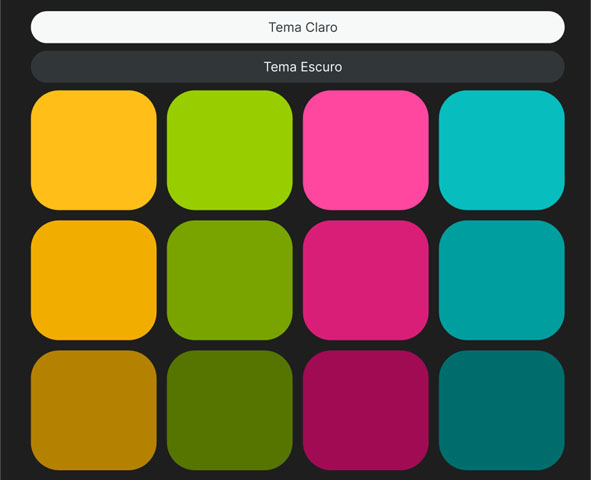Pick the lime green swatch
The width and height of the screenshot is (591, 480).
point(230,150)
